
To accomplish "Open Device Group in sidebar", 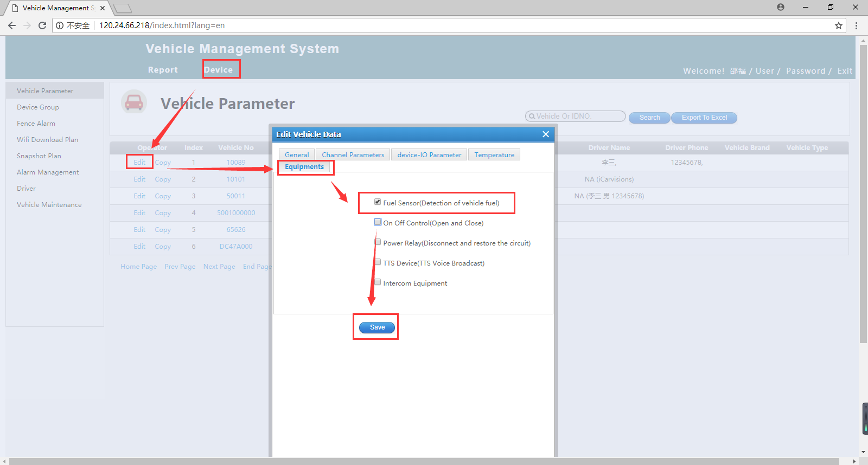I will coord(38,107).
